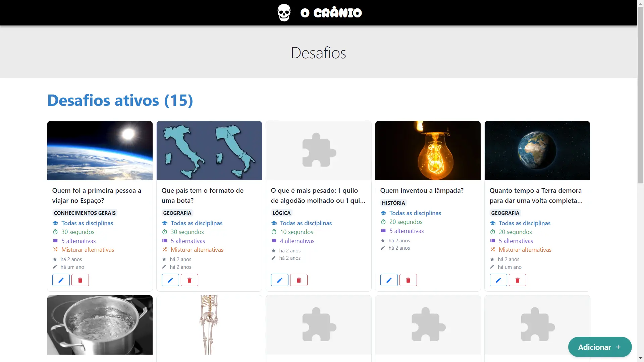This screenshot has height=362, width=644.
Task: Click 'Todas as disciplinas' on the Espaço card
Action: 87,223
